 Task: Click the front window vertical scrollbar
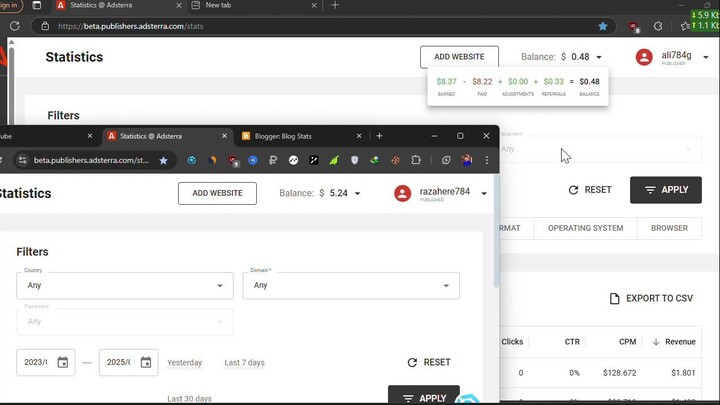pos(496,232)
